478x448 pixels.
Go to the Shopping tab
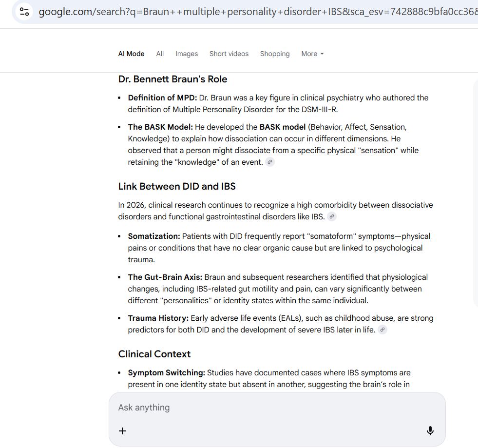point(275,54)
